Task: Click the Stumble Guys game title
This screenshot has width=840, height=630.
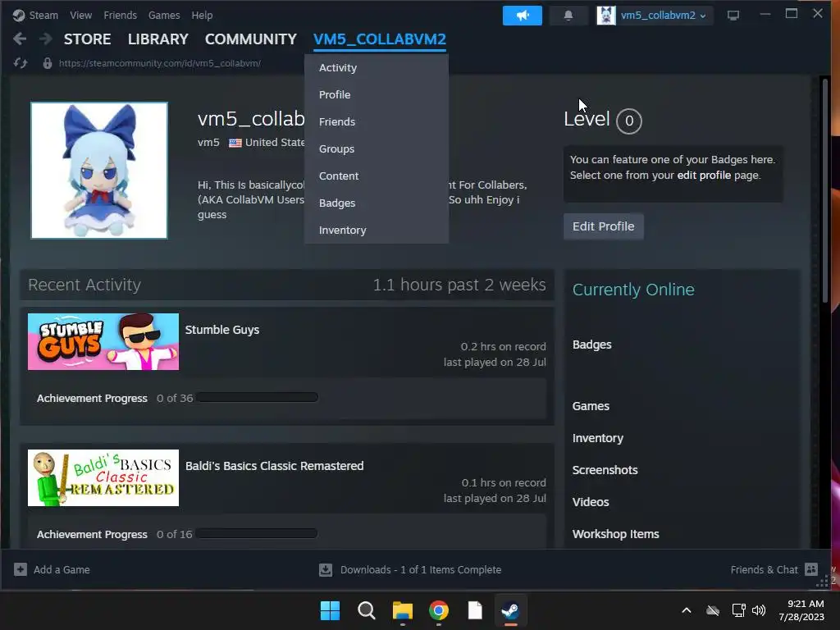Action: pos(221,330)
